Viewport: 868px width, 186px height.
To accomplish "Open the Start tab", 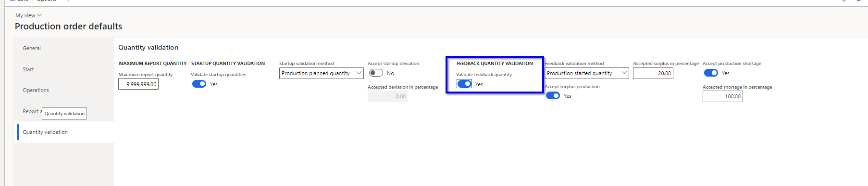I will (x=28, y=69).
